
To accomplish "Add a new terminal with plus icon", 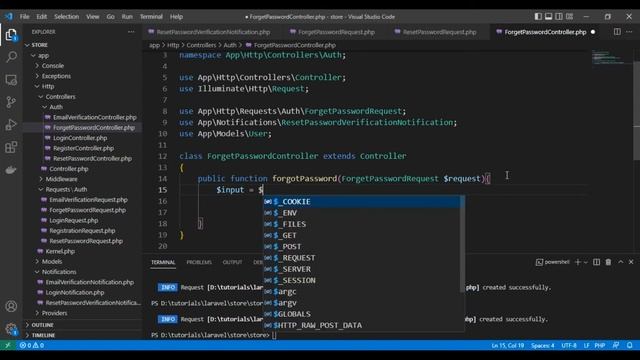I will coord(578,262).
